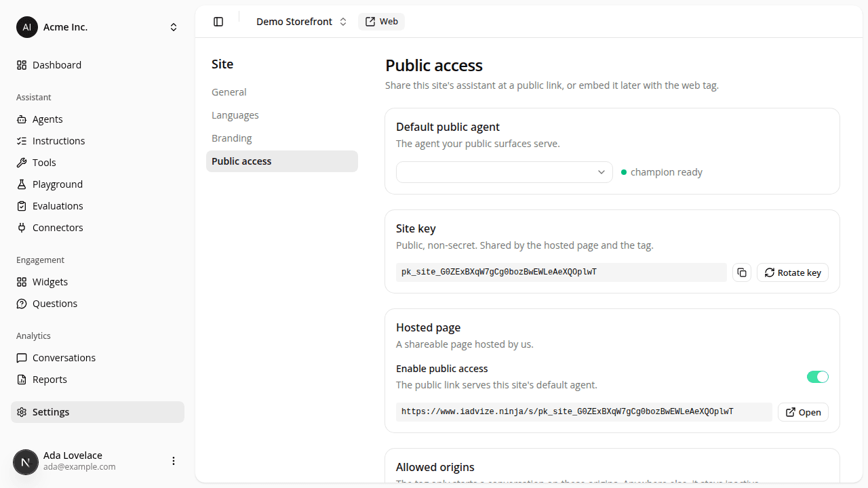Click the Conversations chat icon
Image resolution: width=868 pixels, height=488 pixels.
pyautogui.click(x=22, y=358)
